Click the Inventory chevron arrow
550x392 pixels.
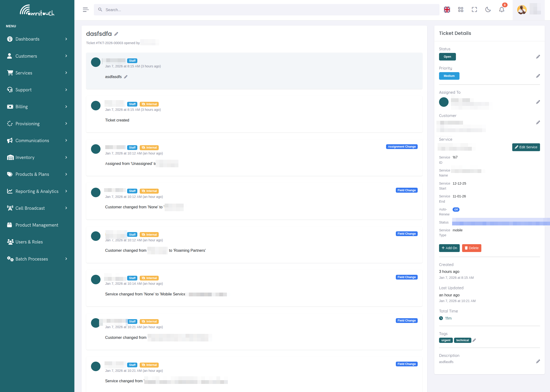(x=66, y=157)
